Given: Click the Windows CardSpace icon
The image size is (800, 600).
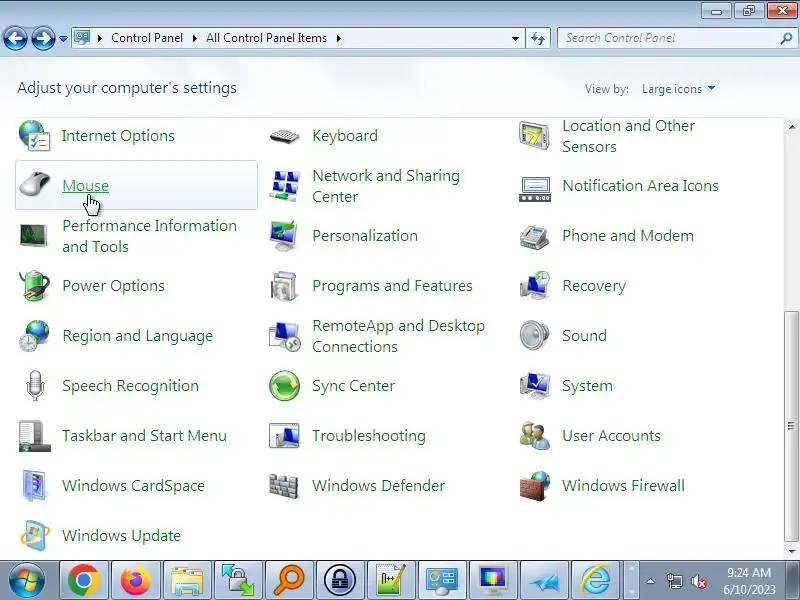Looking at the screenshot, I should pos(34,486).
